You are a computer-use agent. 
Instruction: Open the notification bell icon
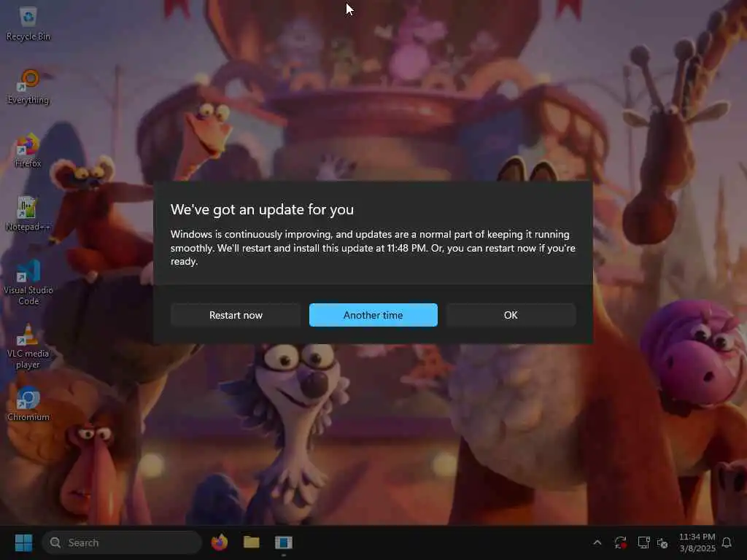pos(727,542)
